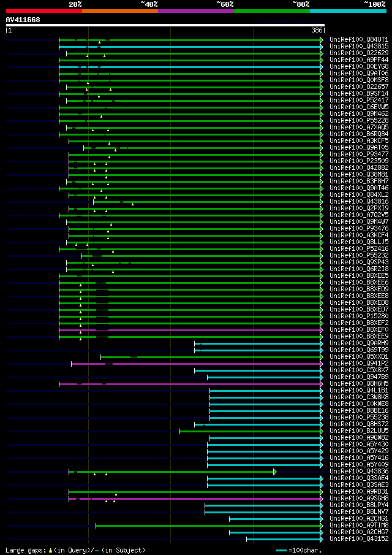Viewport: 392px width, 555px height.
Task: Select label UniRef100_B8LPY4
Action: coord(359,505)
